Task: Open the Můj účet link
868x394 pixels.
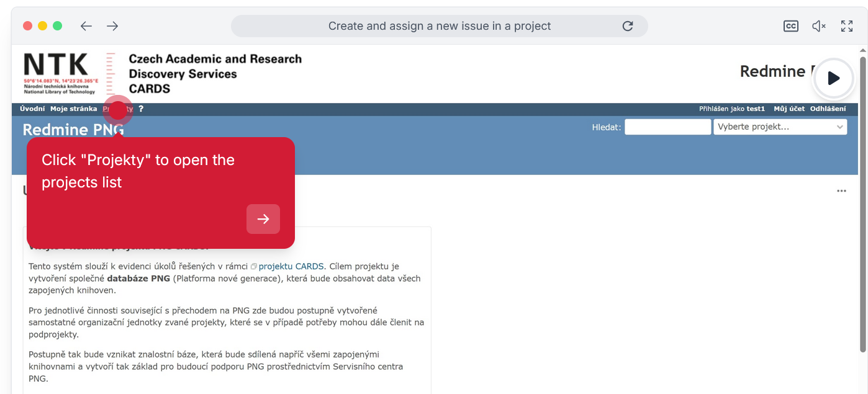Action: click(789, 109)
